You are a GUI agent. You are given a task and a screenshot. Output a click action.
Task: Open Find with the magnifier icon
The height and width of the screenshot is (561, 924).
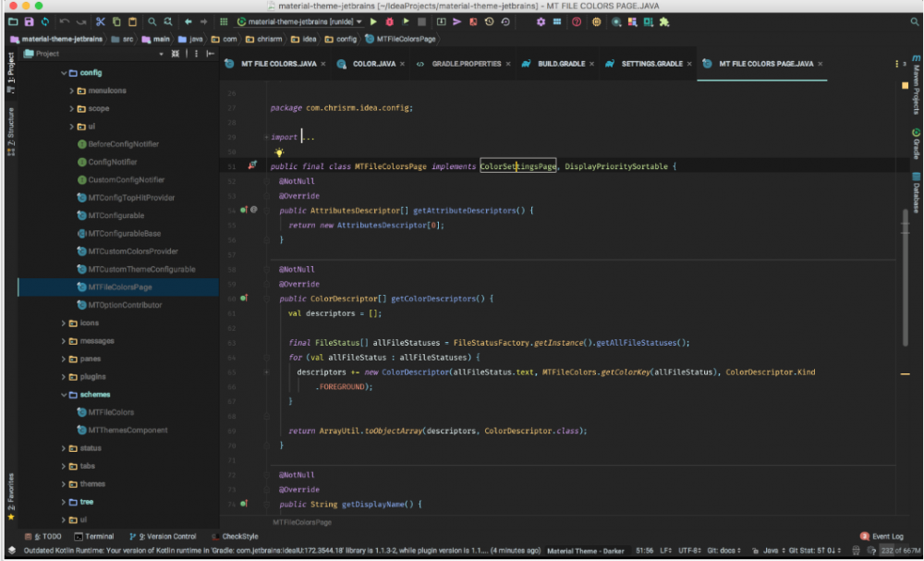[152, 21]
